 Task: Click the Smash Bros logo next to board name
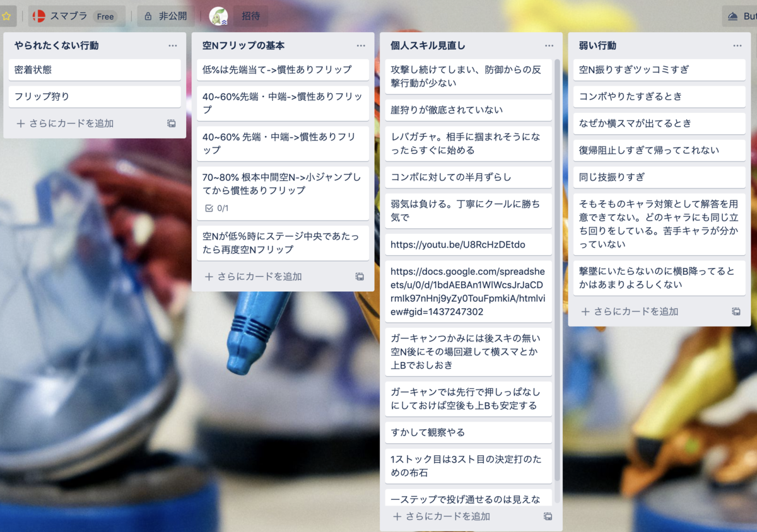[x=38, y=16]
